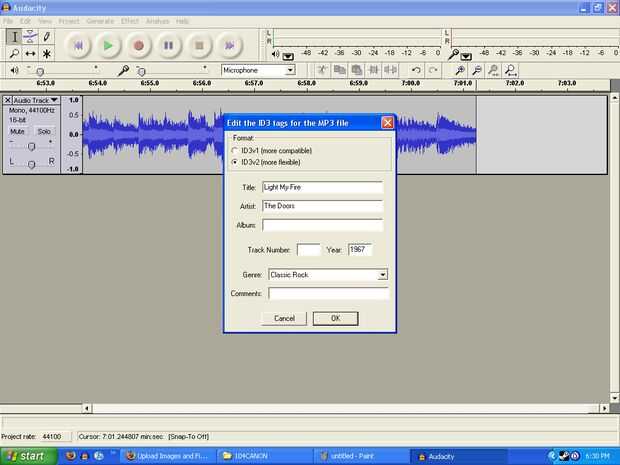The height and width of the screenshot is (465, 620).
Task: Toggle Solo on Audio Track
Action: [x=44, y=131]
